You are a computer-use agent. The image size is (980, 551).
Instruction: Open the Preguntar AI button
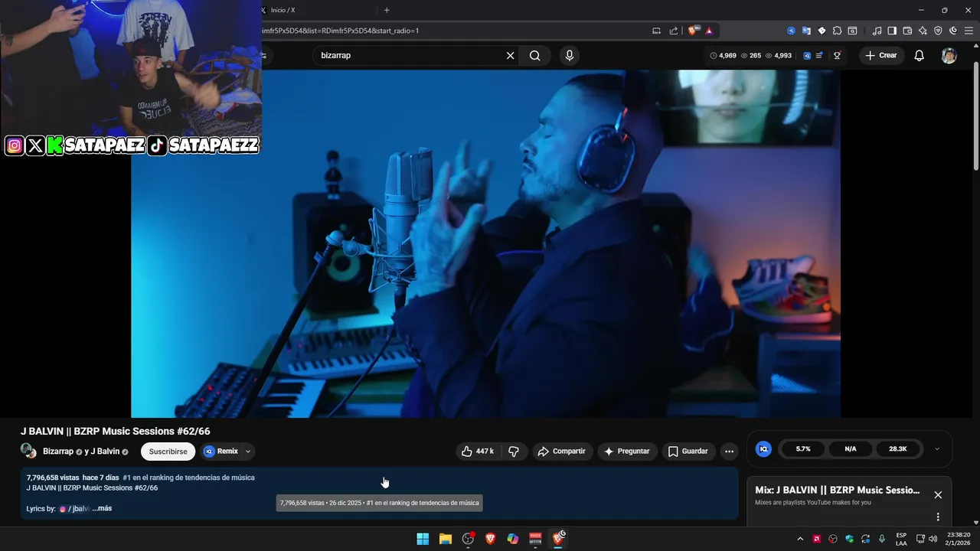click(627, 452)
